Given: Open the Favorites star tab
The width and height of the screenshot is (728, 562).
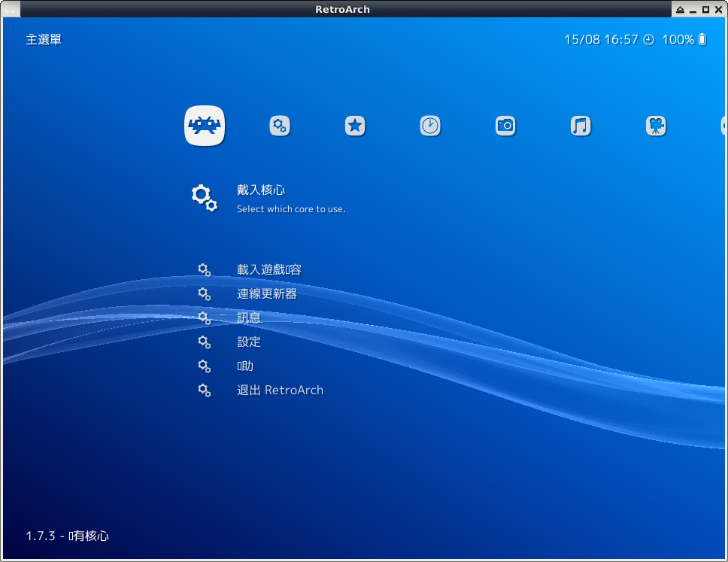Looking at the screenshot, I should 355,126.
